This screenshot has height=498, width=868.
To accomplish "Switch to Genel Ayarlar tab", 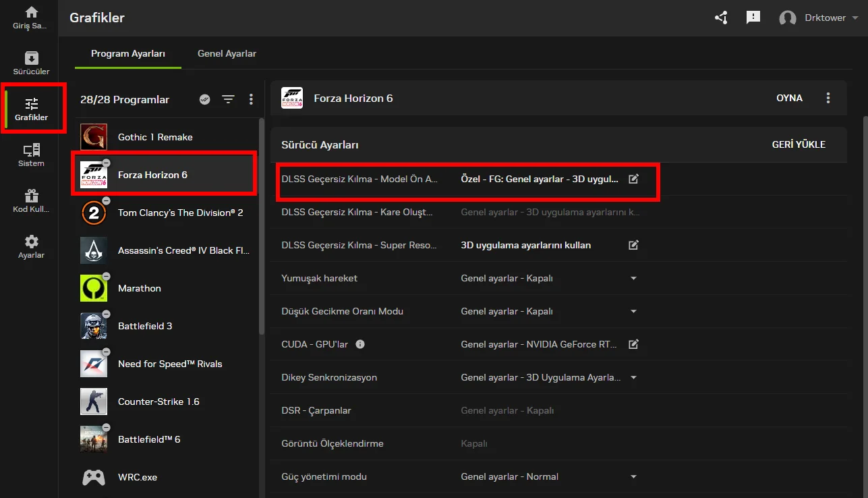I will (227, 53).
